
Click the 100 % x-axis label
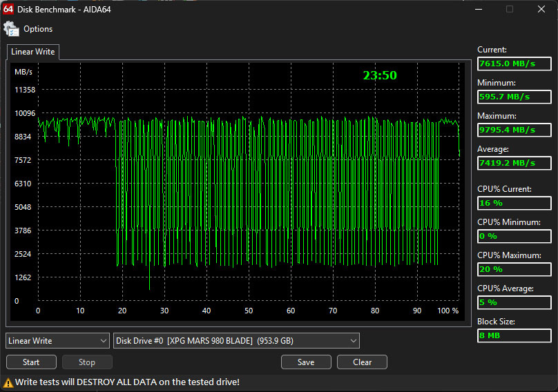point(448,311)
